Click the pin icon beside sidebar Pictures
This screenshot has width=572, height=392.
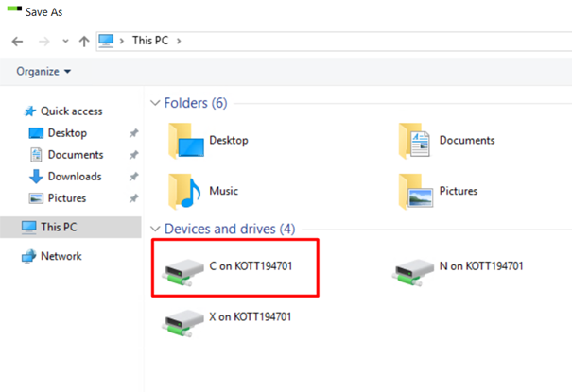pos(134,198)
